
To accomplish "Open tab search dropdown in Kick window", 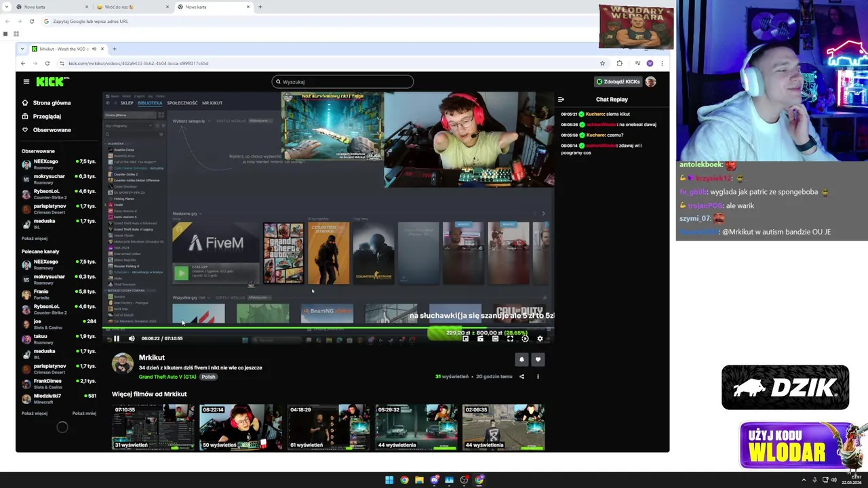I will tap(22, 49).
